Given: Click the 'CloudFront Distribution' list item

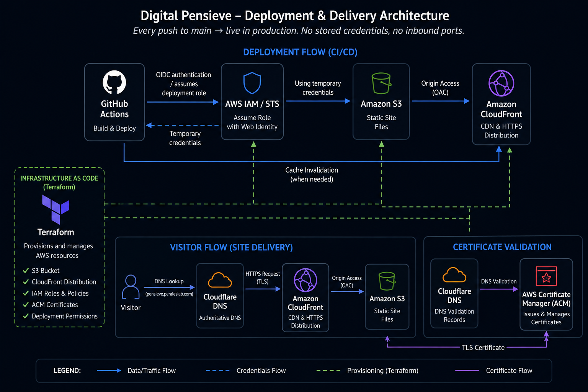Looking at the screenshot, I should [x=64, y=282].
